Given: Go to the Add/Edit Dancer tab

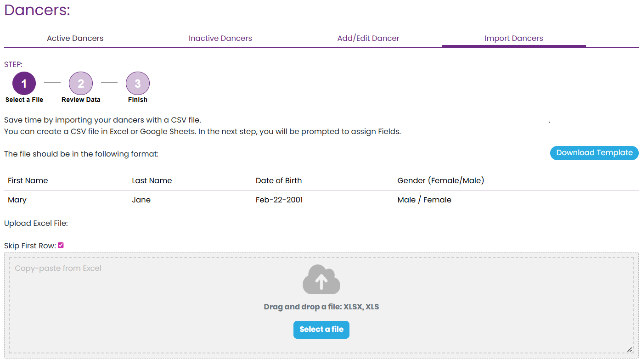Looking at the screenshot, I should pyautogui.click(x=368, y=39).
